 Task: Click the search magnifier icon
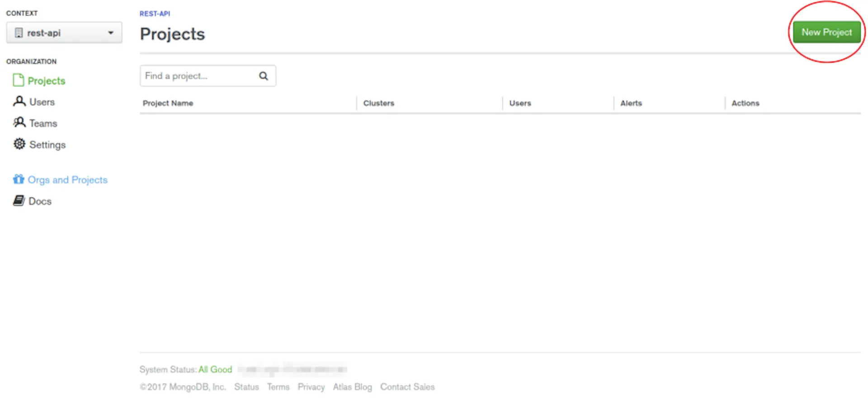pyautogui.click(x=264, y=76)
